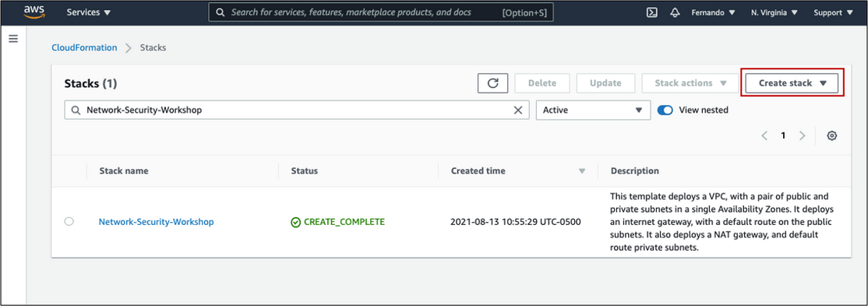Open table preferences gear icon
This screenshot has height=306, width=868.
click(x=831, y=135)
